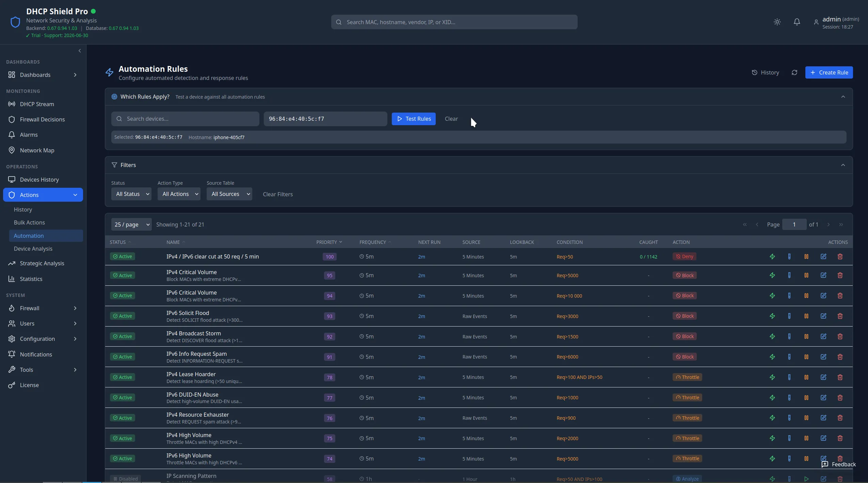Open Device Analysis submenu item

46,249
